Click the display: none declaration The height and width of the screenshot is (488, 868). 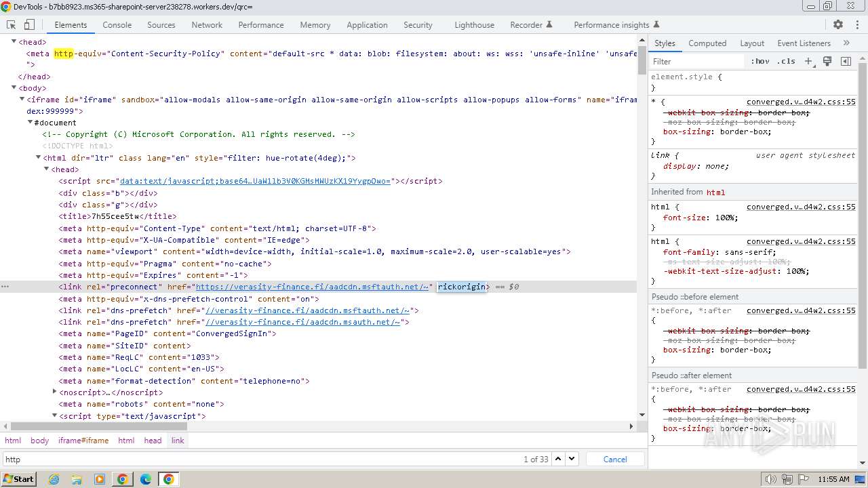pos(696,166)
